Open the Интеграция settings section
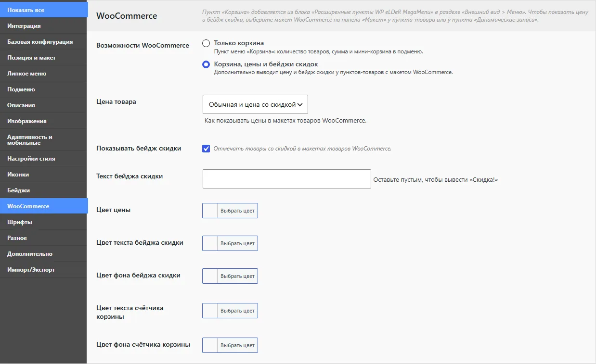Viewport: 596px width, 364px height. (x=43, y=26)
